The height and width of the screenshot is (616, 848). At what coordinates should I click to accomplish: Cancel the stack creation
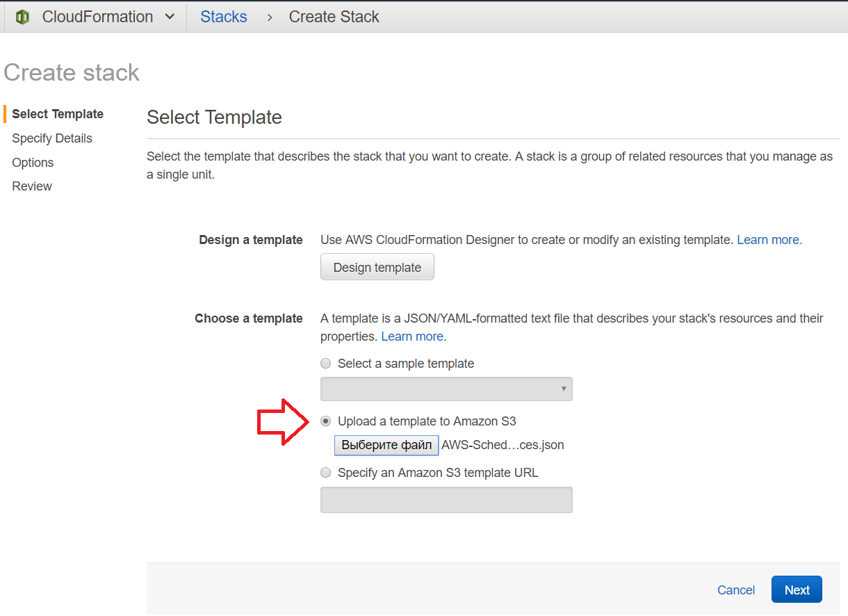coord(736,590)
